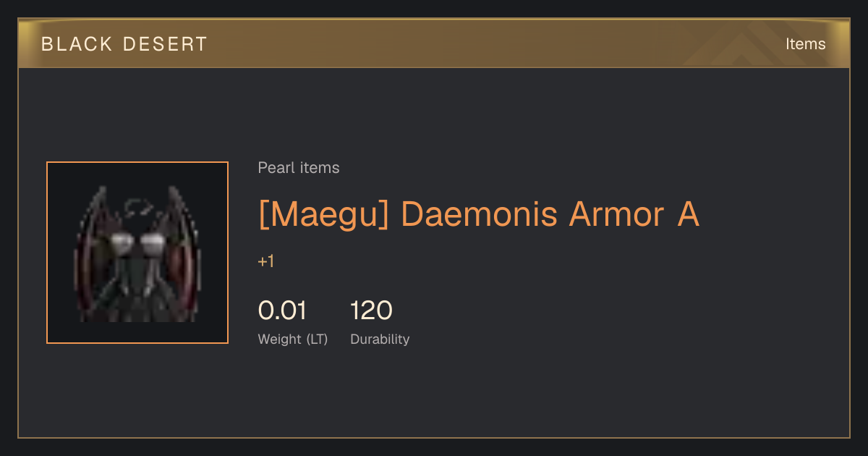Screen dimensions: 868x456
Task: Click the +1 enhancement level text
Action: (x=266, y=261)
